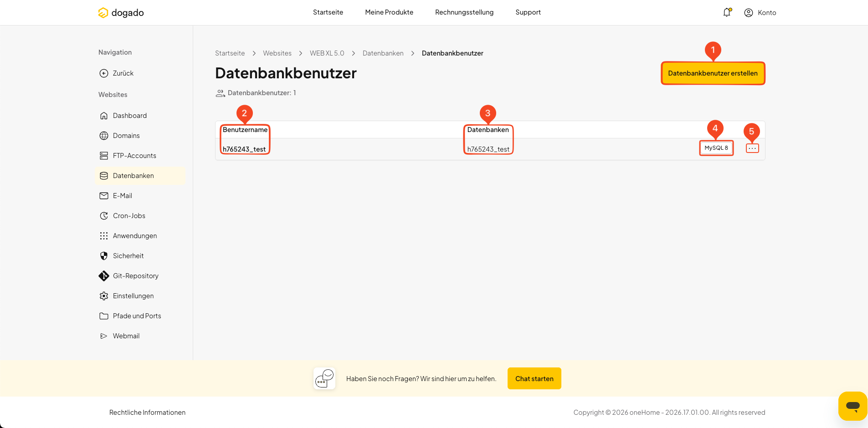The height and width of the screenshot is (428, 868).
Task: Click the MySQL 8 badge
Action: click(x=716, y=148)
